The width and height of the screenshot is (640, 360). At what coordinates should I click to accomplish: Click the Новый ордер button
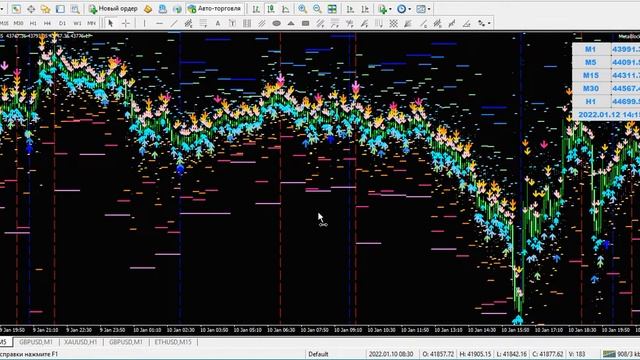[x=113, y=9]
